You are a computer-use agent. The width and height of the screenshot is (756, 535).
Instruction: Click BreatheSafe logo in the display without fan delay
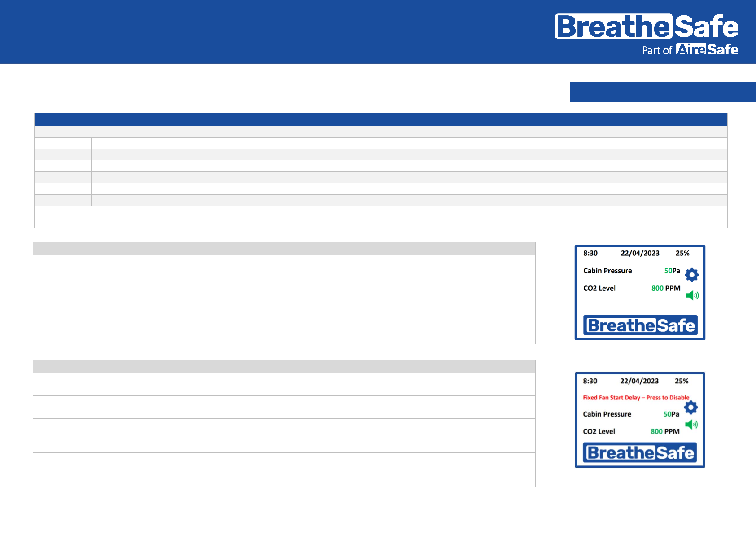click(x=640, y=325)
